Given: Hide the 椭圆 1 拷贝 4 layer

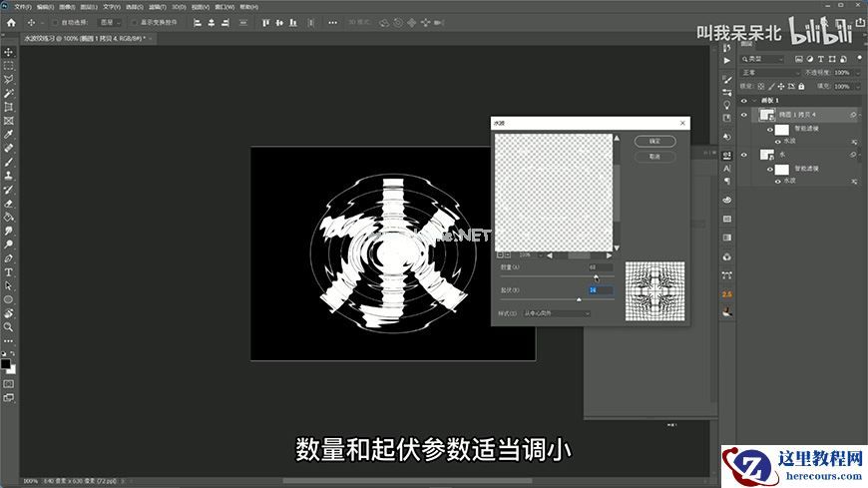Looking at the screenshot, I should [x=744, y=115].
